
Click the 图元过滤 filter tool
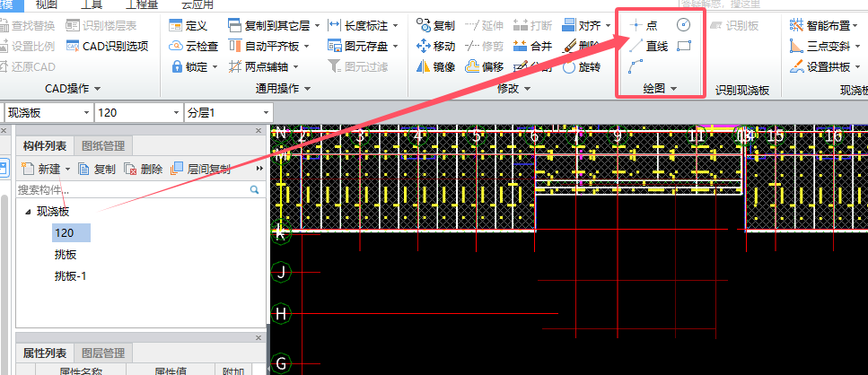(x=357, y=67)
